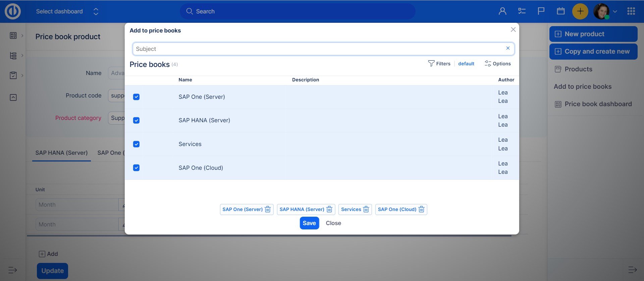The width and height of the screenshot is (644, 281).
Task: Open Filters for the price books list
Action: (x=439, y=64)
